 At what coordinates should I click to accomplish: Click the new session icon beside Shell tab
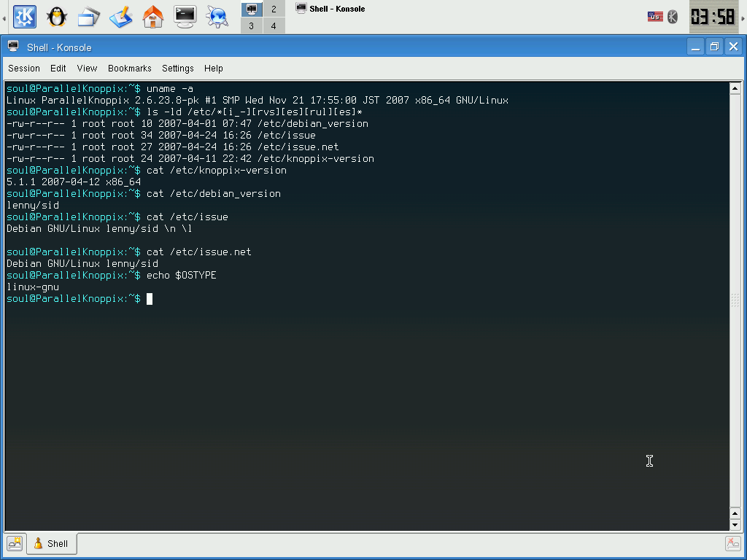(15, 543)
